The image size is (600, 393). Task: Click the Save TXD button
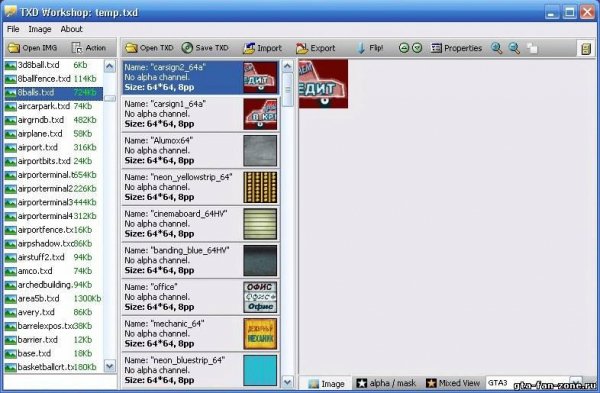pos(205,48)
